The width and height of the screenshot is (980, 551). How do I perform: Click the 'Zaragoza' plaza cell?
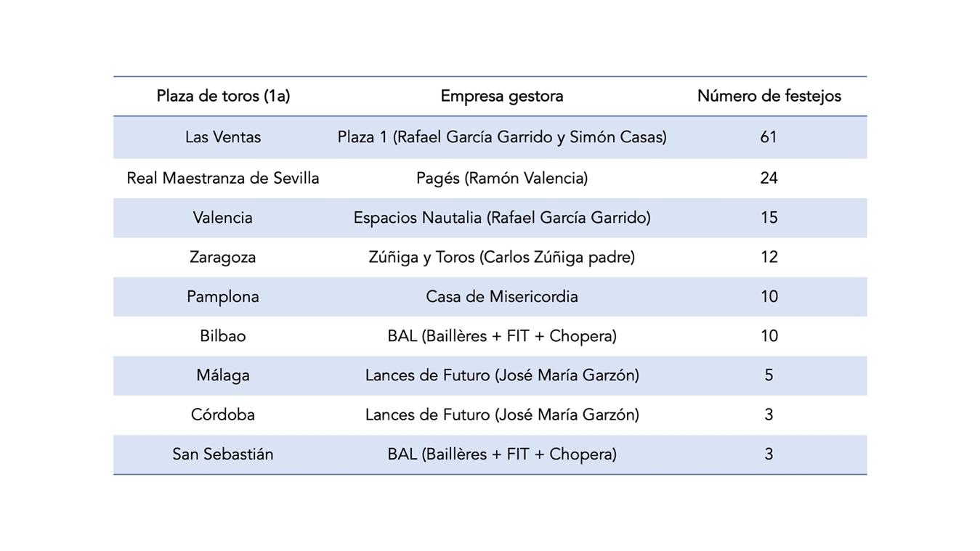[x=223, y=257]
